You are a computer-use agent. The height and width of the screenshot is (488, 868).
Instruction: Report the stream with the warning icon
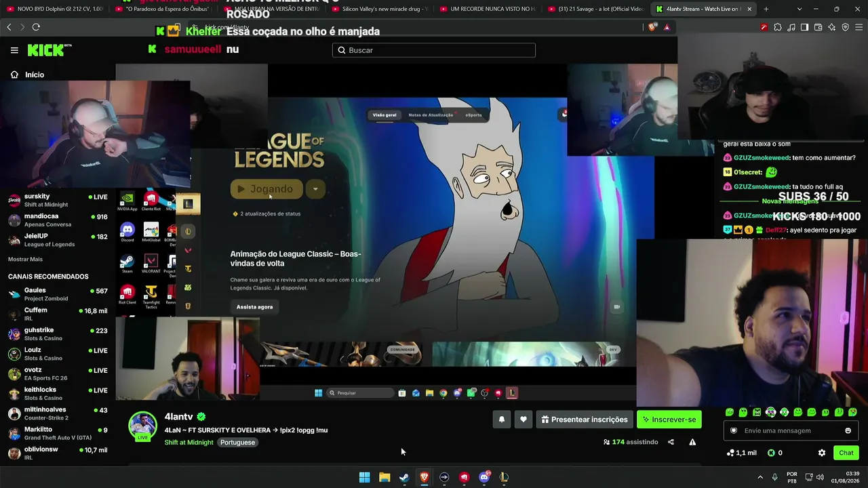pos(692,442)
